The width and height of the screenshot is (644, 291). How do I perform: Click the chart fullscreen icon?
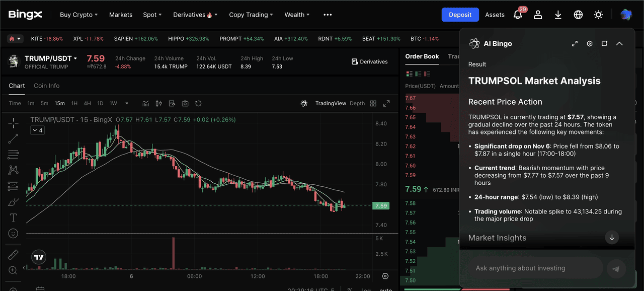tap(386, 104)
